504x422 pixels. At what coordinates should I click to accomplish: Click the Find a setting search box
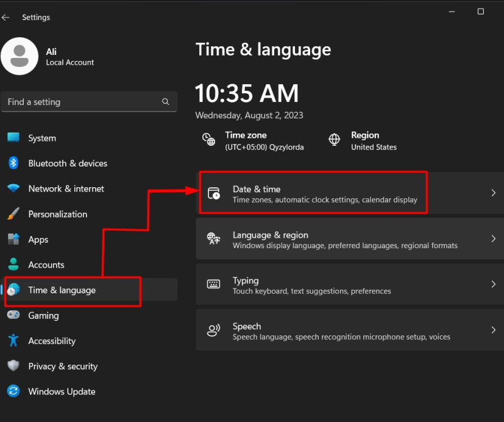click(82, 102)
